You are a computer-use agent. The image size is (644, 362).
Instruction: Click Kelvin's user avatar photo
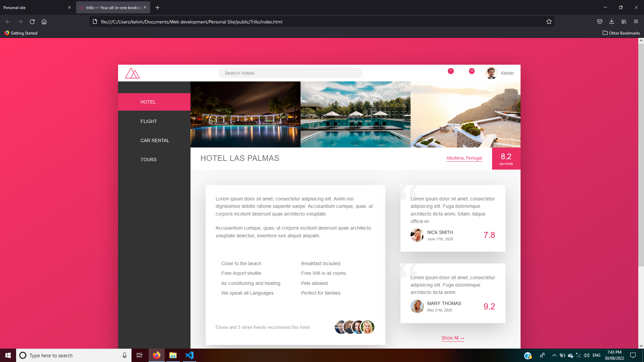491,73
